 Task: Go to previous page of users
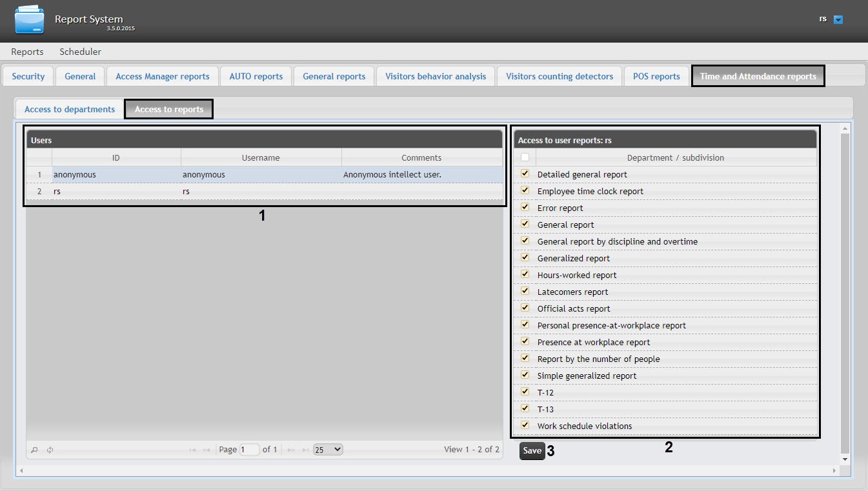tap(207, 450)
